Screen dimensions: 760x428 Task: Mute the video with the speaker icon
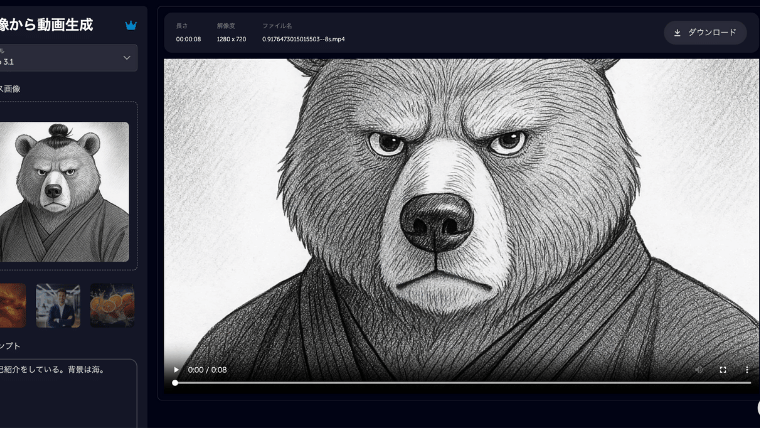(x=699, y=370)
